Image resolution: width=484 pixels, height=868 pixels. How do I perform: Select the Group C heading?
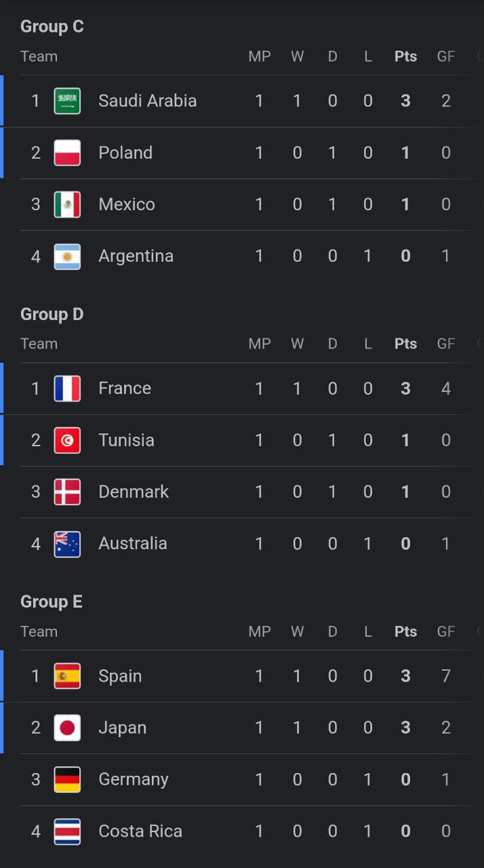click(x=52, y=26)
